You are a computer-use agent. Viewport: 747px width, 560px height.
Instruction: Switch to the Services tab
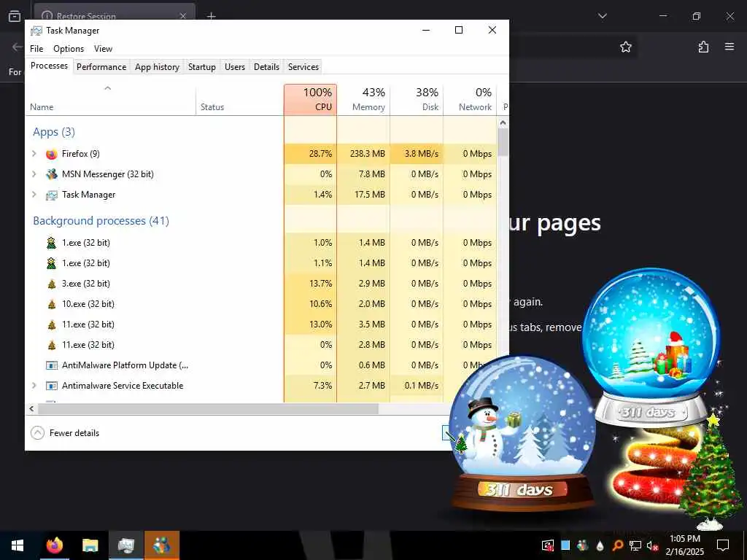tap(303, 66)
